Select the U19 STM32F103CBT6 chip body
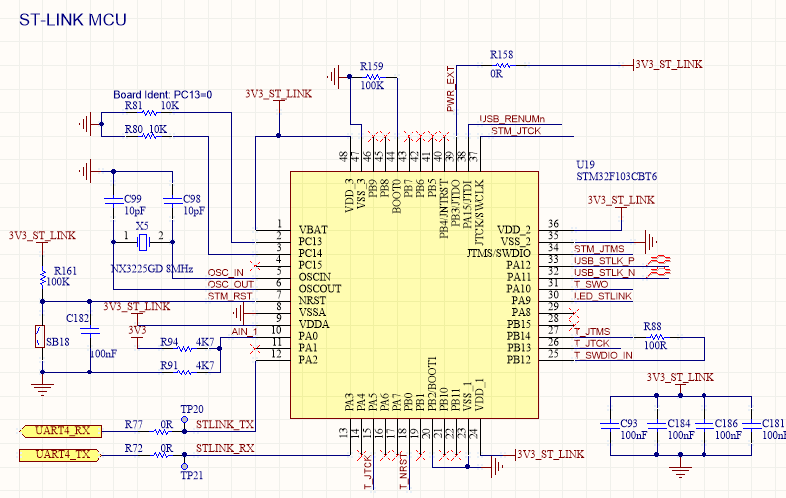The height and width of the screenshot is (498, 786). 415,295
